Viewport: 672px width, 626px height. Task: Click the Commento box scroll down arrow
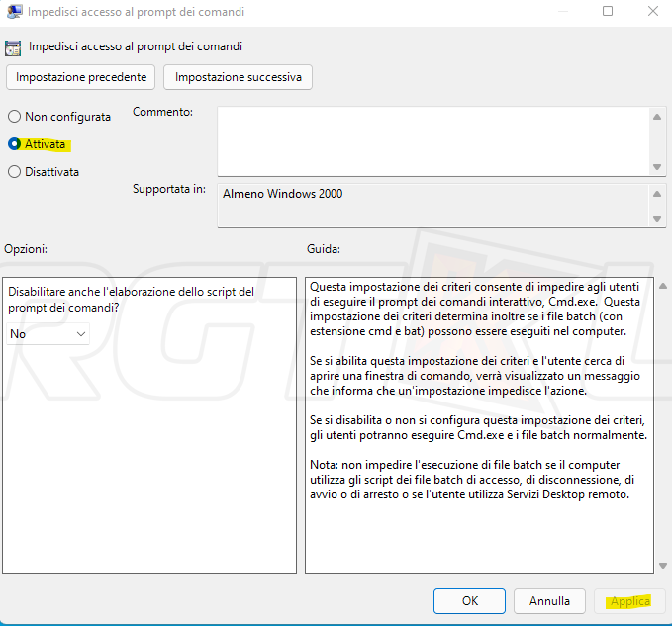pyautogui.click(x=658, y=166)
